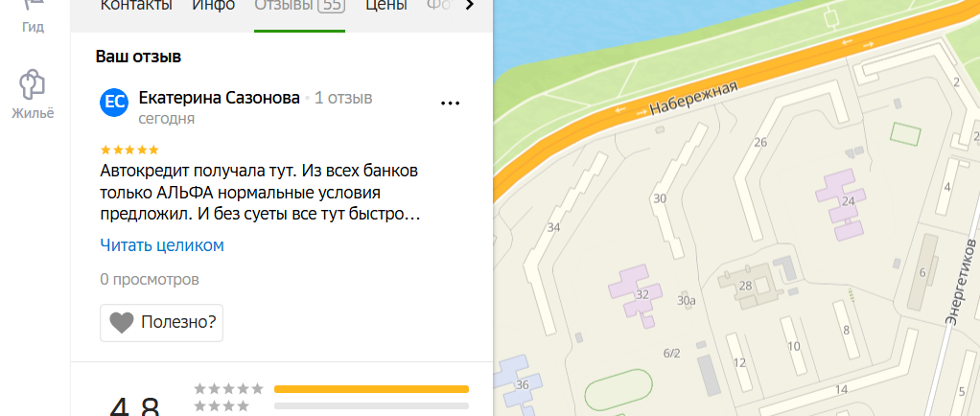This screenshot has width=980, height=416.
Task: Expand review with Читать целиком
Action: tap(162, 245)
